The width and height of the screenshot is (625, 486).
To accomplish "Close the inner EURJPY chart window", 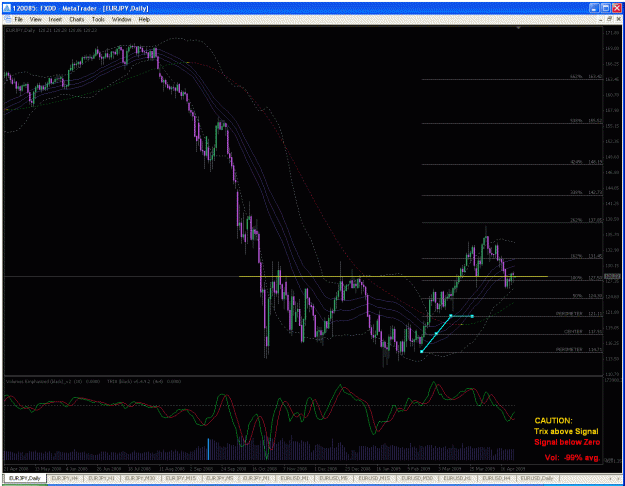I will click(618, 19).
